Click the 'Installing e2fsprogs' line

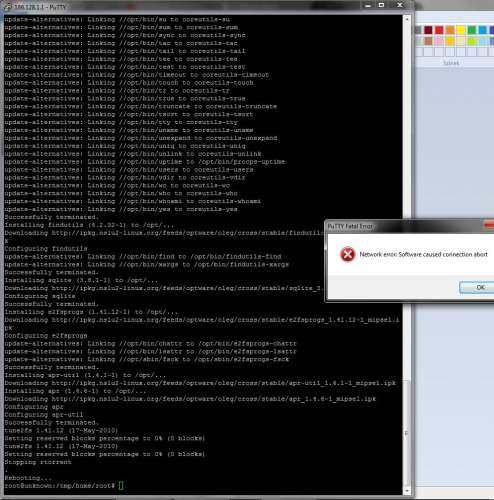pyautogui.click(x=91, y=312)
